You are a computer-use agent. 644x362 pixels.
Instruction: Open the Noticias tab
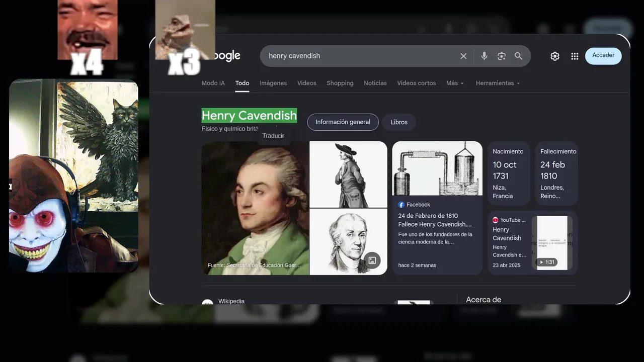pyautogui.click(x=375, y=83)
